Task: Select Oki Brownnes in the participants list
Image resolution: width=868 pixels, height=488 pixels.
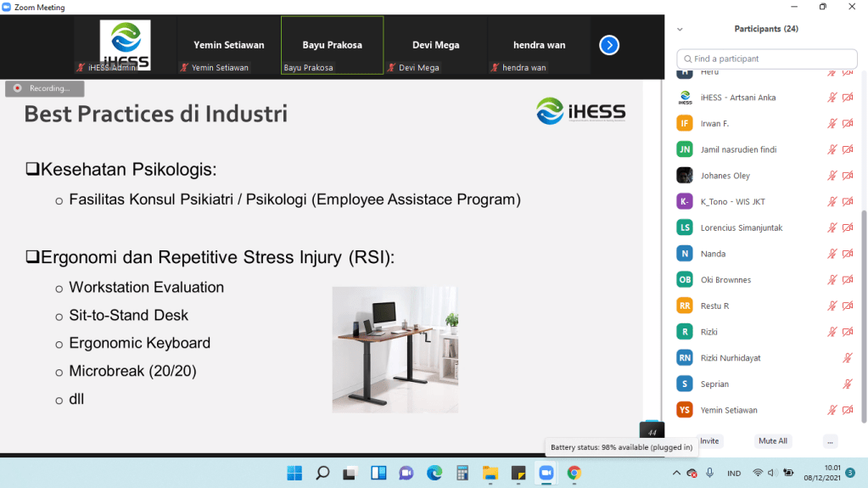Action: point(725,280)
